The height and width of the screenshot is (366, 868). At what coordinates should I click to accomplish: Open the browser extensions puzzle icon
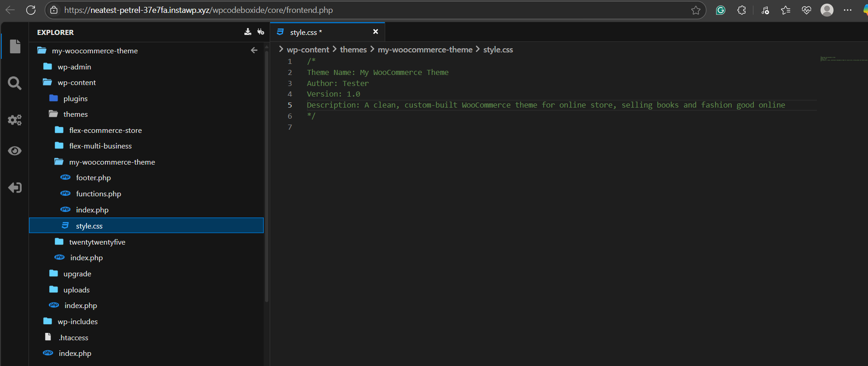741,10
